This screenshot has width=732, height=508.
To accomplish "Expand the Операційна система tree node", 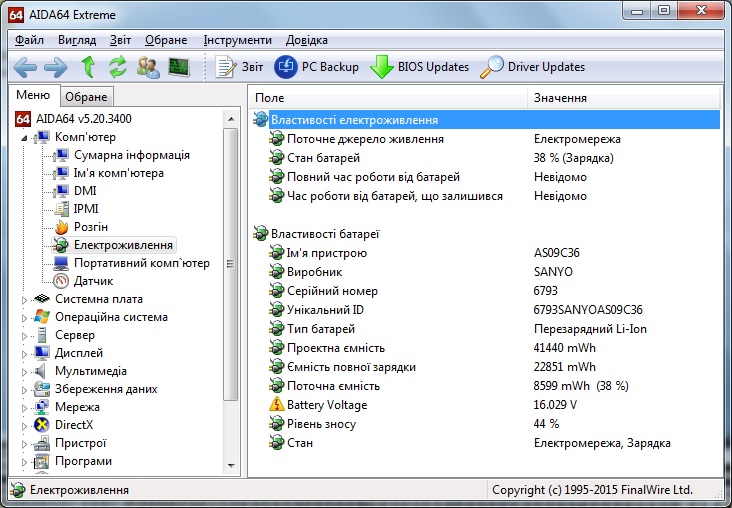I will [x=24, y=318].
